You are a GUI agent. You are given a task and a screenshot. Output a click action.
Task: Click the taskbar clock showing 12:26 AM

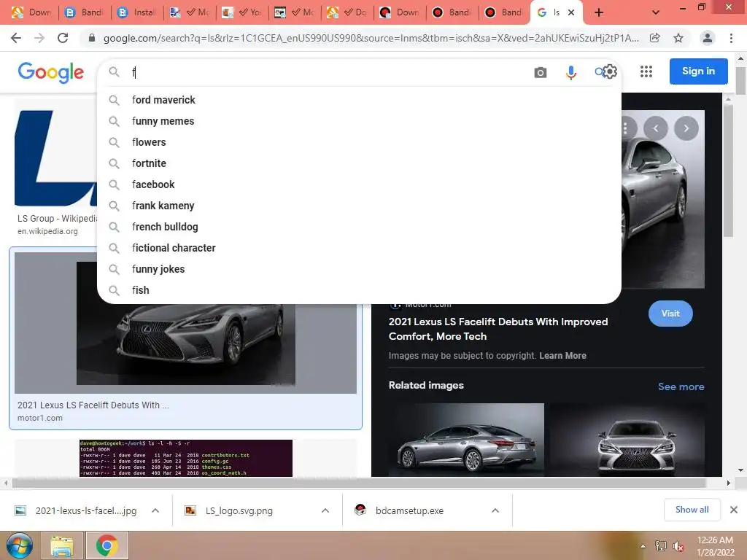(715, 545)
